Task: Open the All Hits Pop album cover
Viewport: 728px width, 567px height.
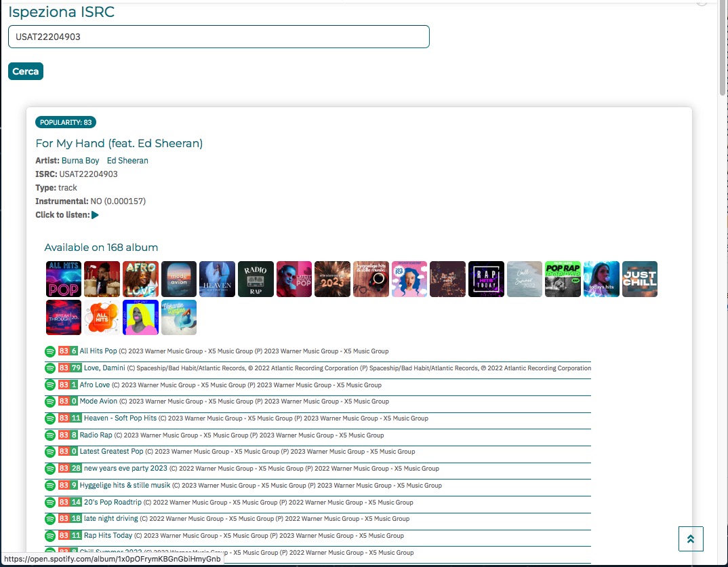Action: (64, 279)
